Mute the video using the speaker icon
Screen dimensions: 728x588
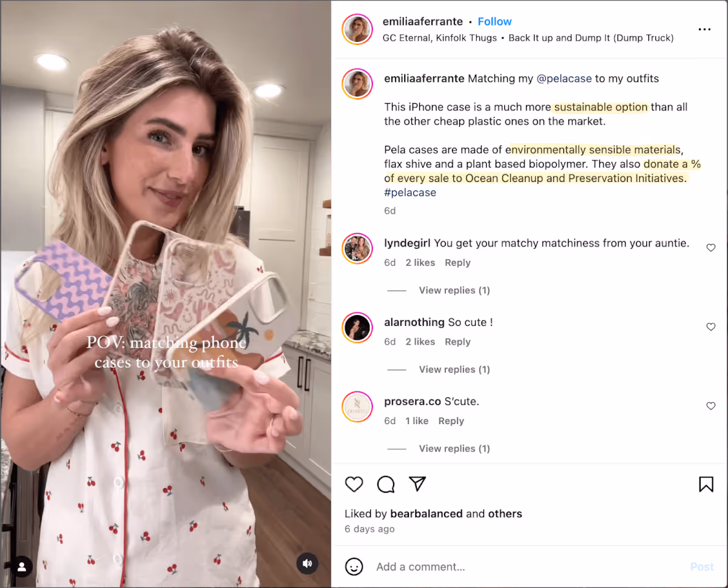pyautogui.click(x=307, y=564)
